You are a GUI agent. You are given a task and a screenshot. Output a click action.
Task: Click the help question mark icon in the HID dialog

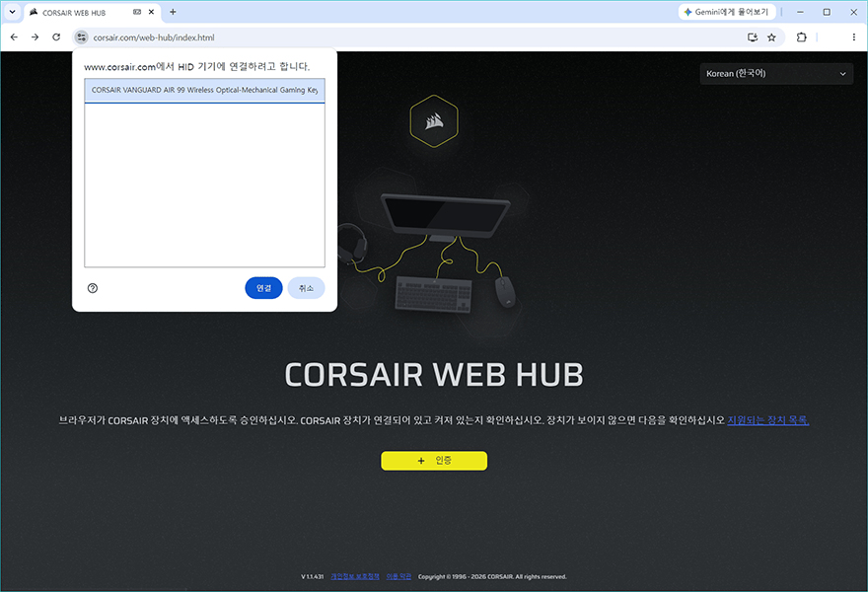click(93, 288)
